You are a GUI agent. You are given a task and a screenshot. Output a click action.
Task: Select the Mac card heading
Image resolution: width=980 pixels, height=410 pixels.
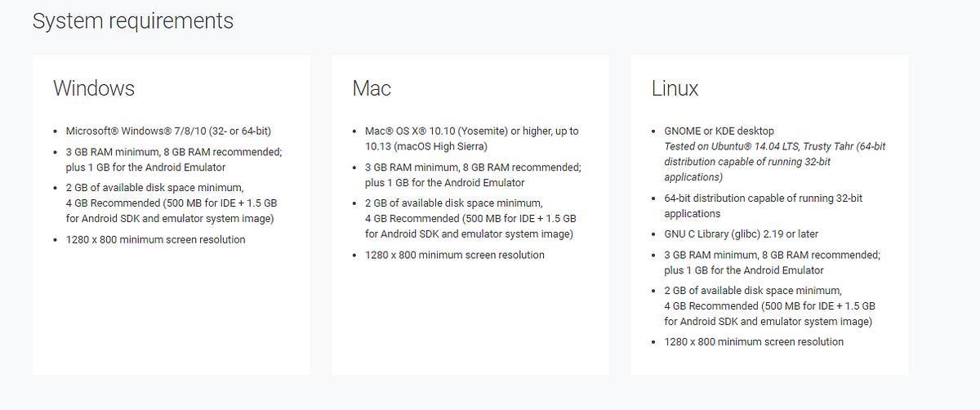point(372,88)
